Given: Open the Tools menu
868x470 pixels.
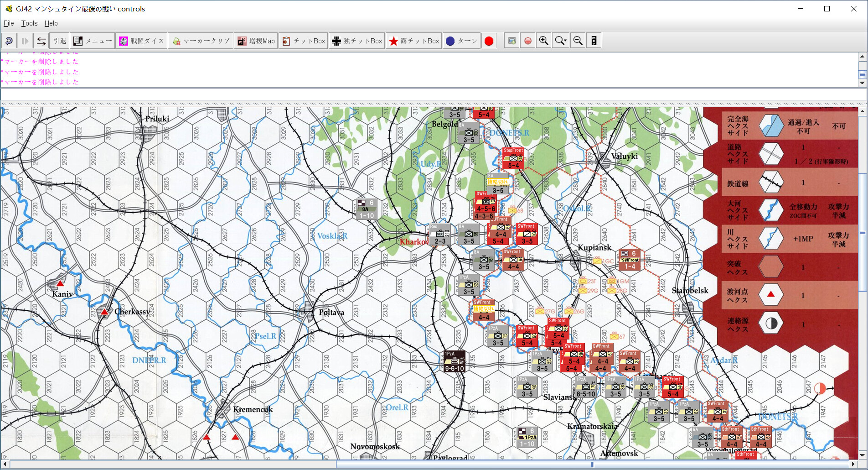Looking at the screenshot, I should click(x=29, y=23).
